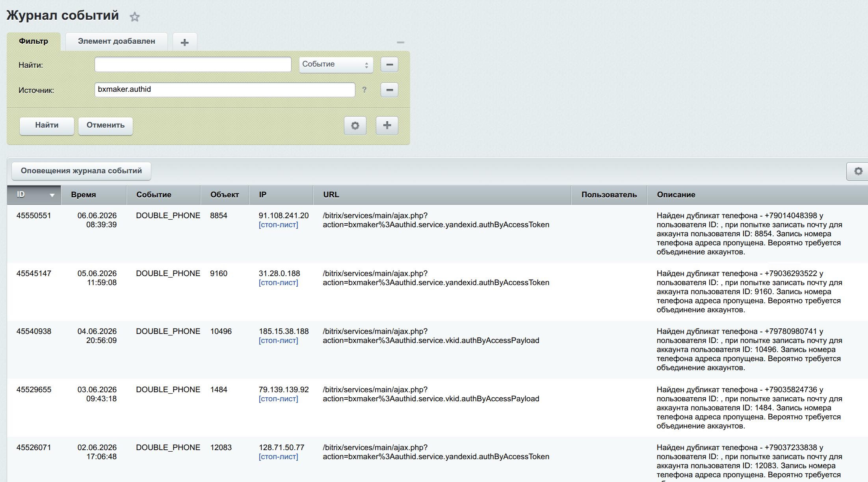Click timestamp 04.06.2026 20:56:09

(97, 336)
